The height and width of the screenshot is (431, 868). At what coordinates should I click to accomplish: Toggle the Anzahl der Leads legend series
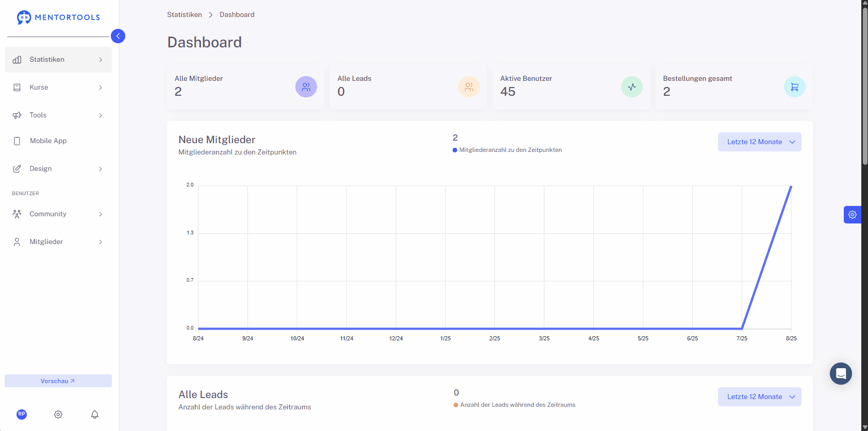pyautogui.click(x=514, y=405)
